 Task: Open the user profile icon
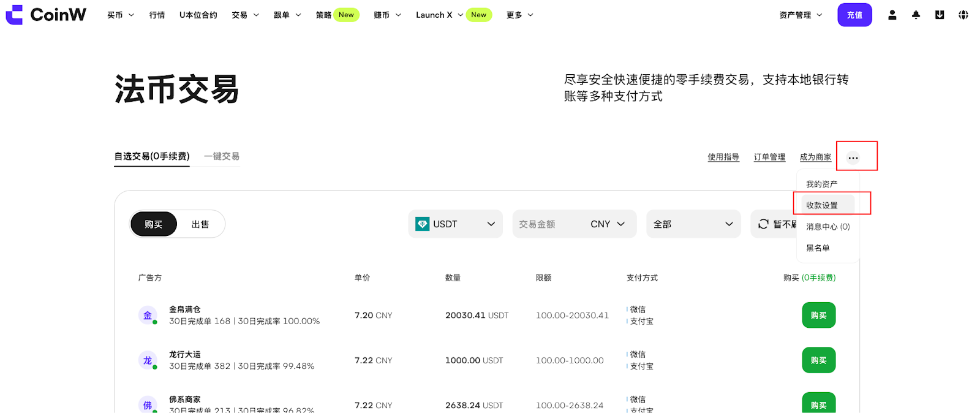coord(892,15)
